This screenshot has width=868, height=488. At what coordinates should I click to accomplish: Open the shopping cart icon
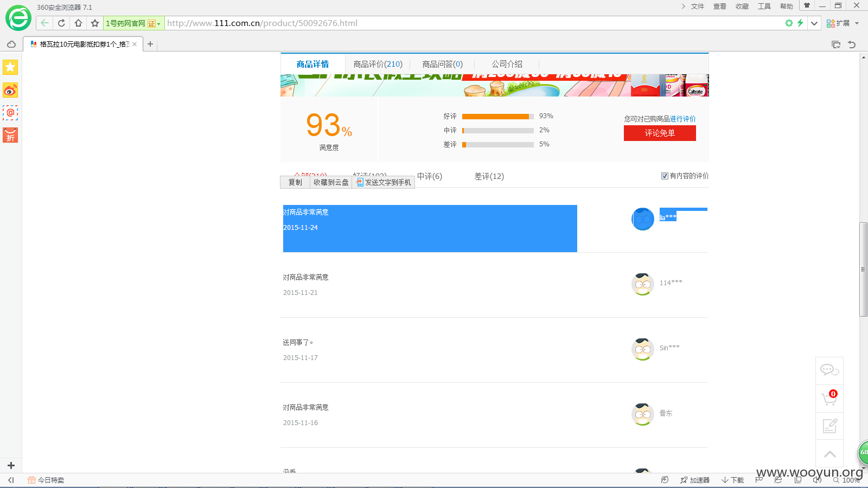[x=829, y=399]
